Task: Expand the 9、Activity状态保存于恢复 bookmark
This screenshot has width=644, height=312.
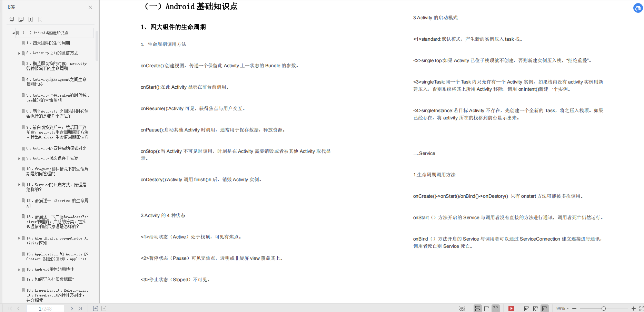Action: [19, 159]
